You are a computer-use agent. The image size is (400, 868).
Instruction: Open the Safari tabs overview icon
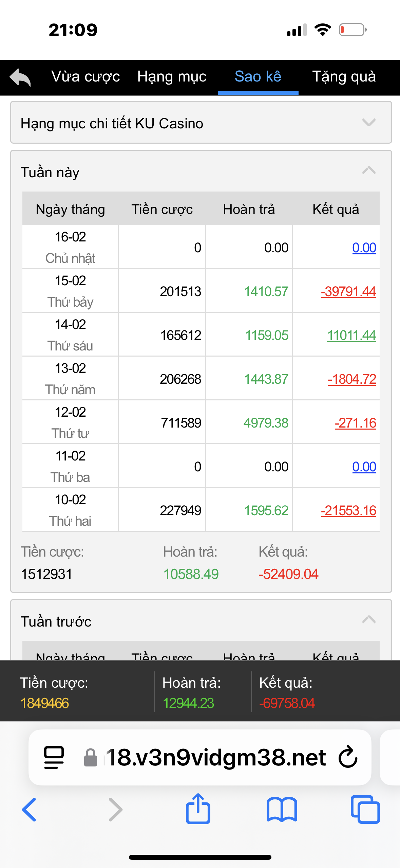click(365, 810)
